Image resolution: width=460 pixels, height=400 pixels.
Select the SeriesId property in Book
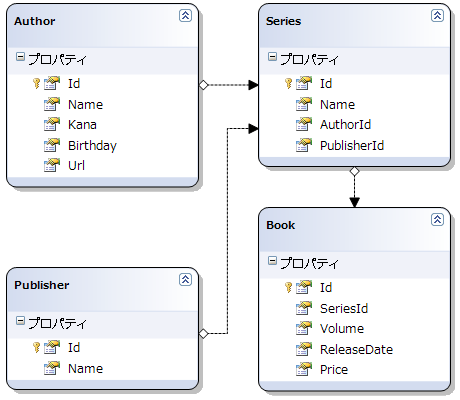pos(344,308)
